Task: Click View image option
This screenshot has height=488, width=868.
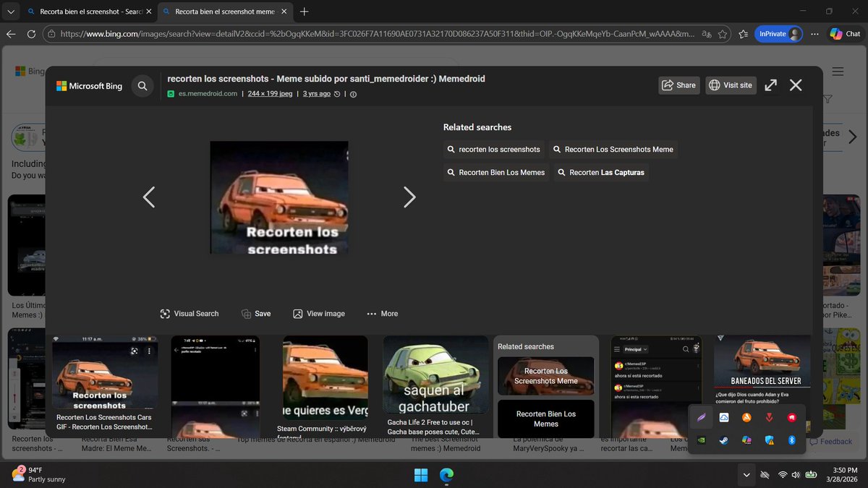Action: click(319, 314)
